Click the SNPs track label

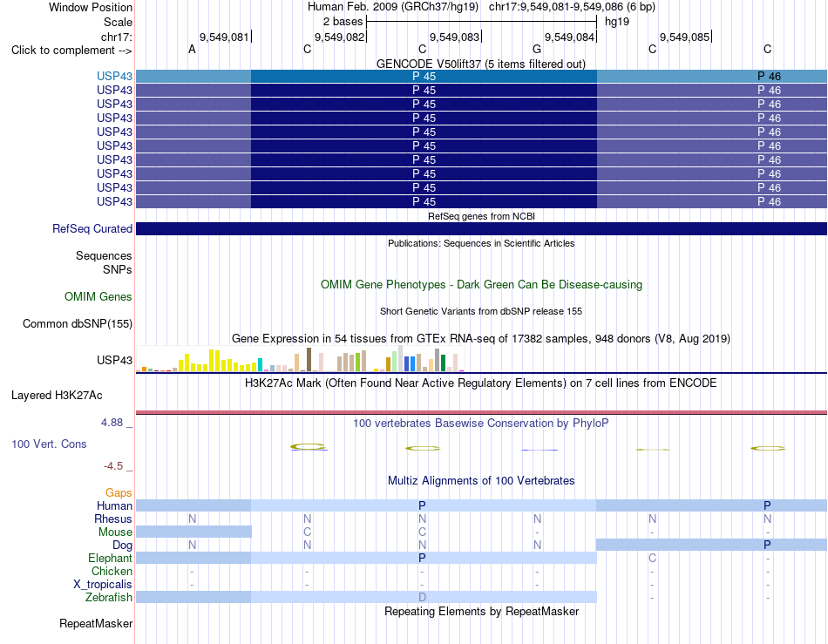(x=118, y=269)
